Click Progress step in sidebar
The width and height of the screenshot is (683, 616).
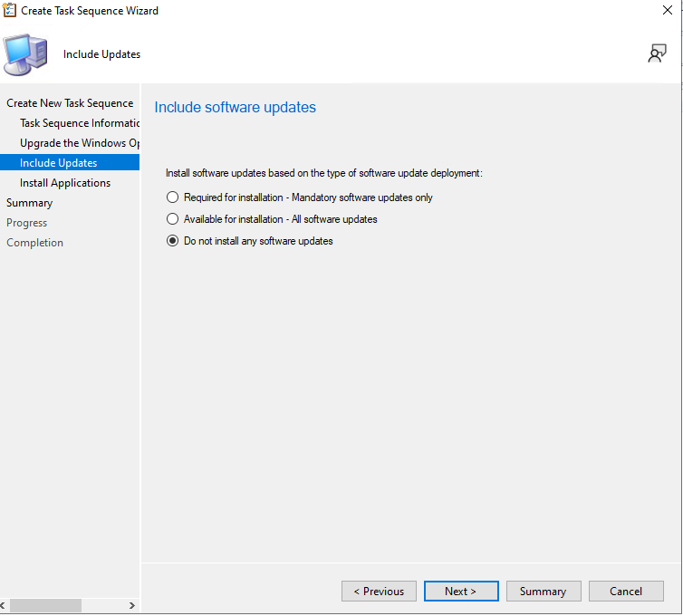click(x=27, y=223)
